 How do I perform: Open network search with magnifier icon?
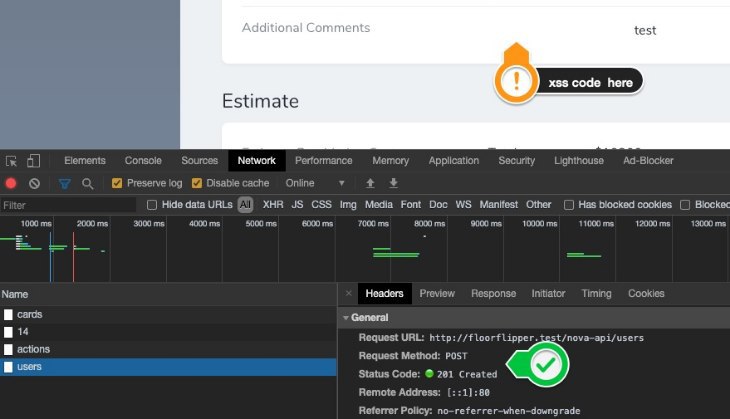[x=88, y=184]
